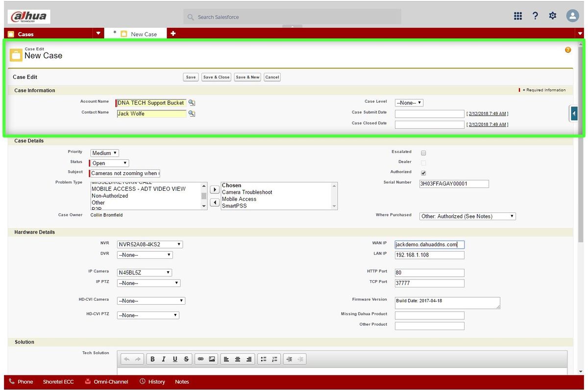The image size is (588, 390).
Task: Switch to the New Case tab
Action: click(144, 34)
